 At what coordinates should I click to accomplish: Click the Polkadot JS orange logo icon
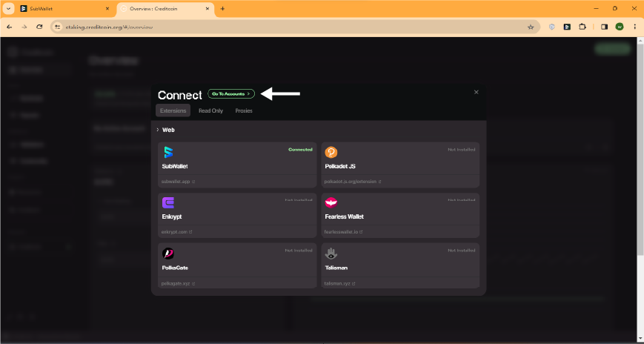331,152
